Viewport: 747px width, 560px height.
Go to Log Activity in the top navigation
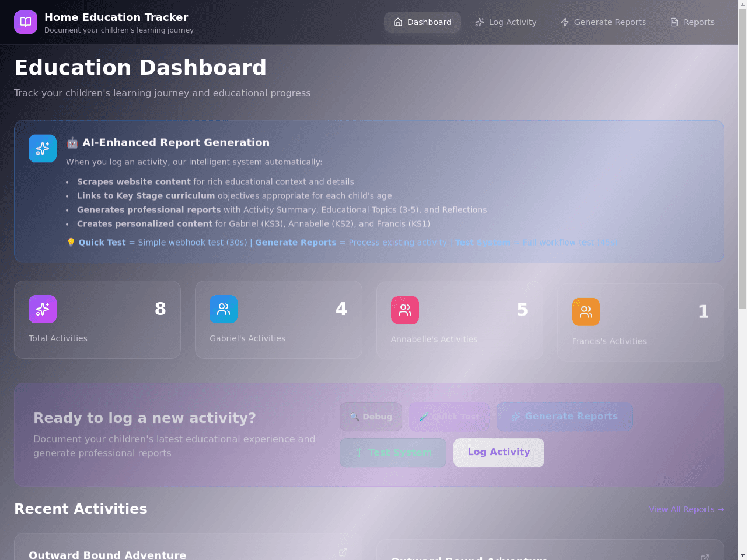click(x=506, y=22)
